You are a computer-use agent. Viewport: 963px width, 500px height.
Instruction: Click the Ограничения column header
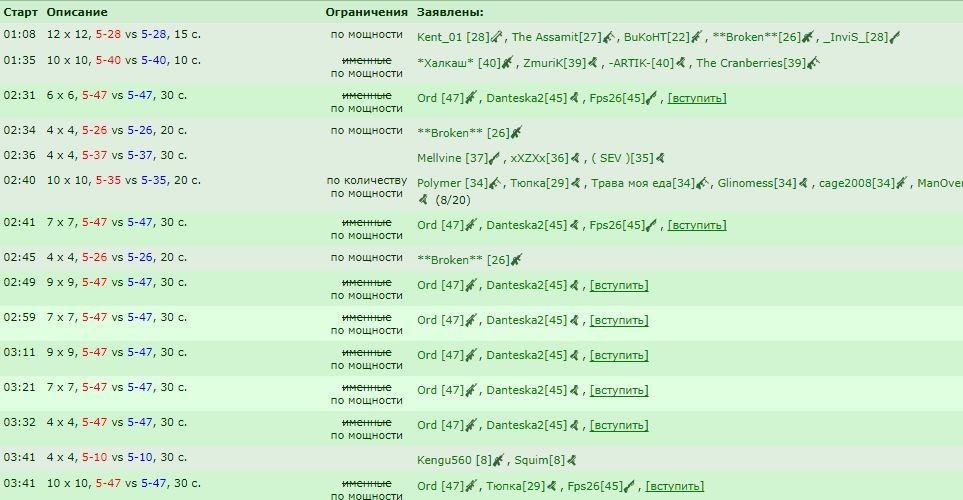tap(367, 12)
